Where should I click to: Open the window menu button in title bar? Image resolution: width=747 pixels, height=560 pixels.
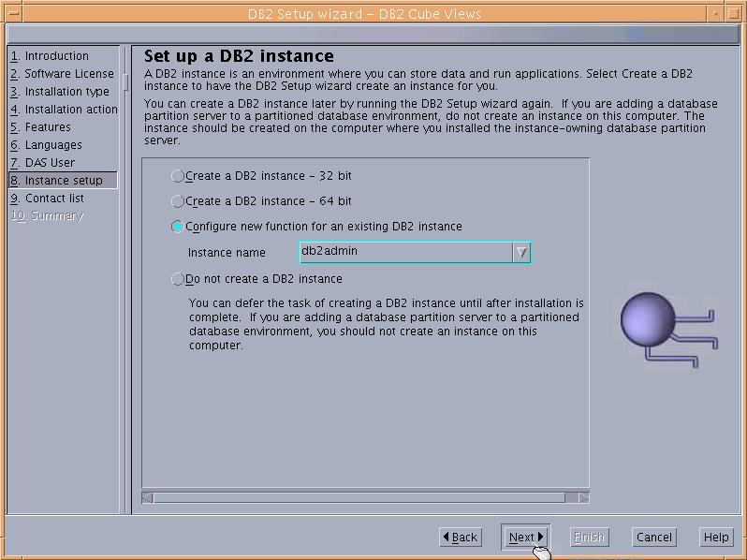coord(14,13)
